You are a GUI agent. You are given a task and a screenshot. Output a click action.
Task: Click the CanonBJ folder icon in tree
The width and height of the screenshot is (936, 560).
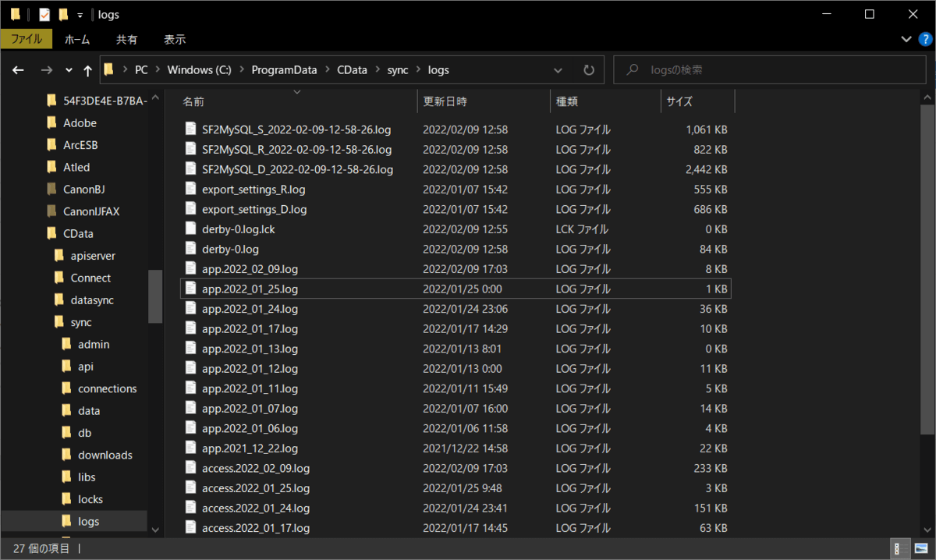[51, 189]
